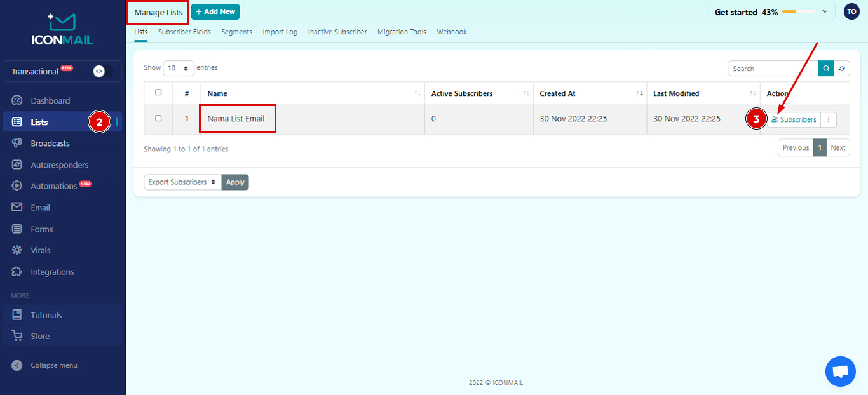Click the search magnifier icon button
868x395 pixels.
tap(825, 69)
